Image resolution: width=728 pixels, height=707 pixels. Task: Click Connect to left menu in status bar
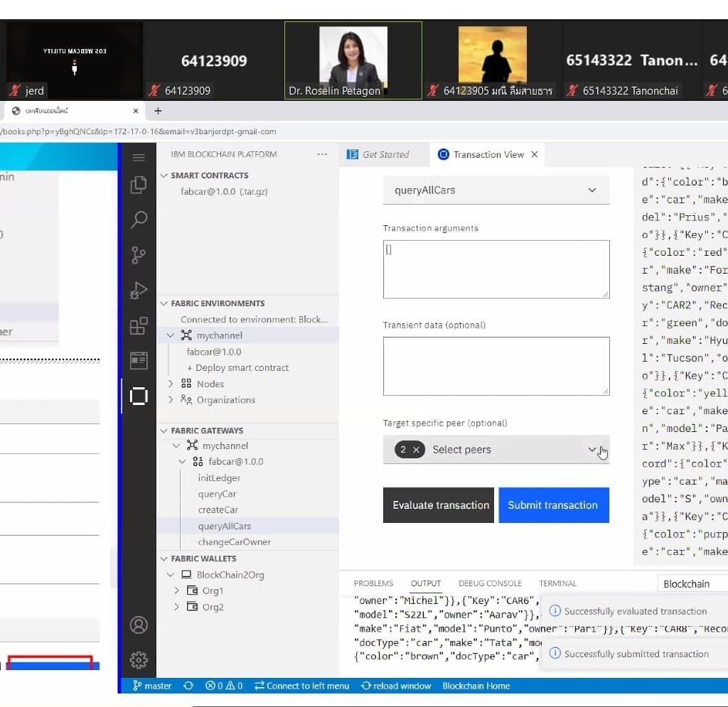click(x=301, y=686)
